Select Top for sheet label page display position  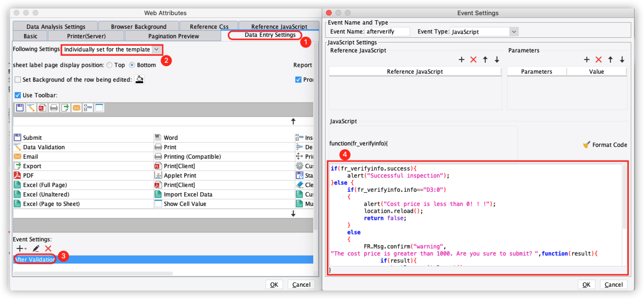[109, 65]
